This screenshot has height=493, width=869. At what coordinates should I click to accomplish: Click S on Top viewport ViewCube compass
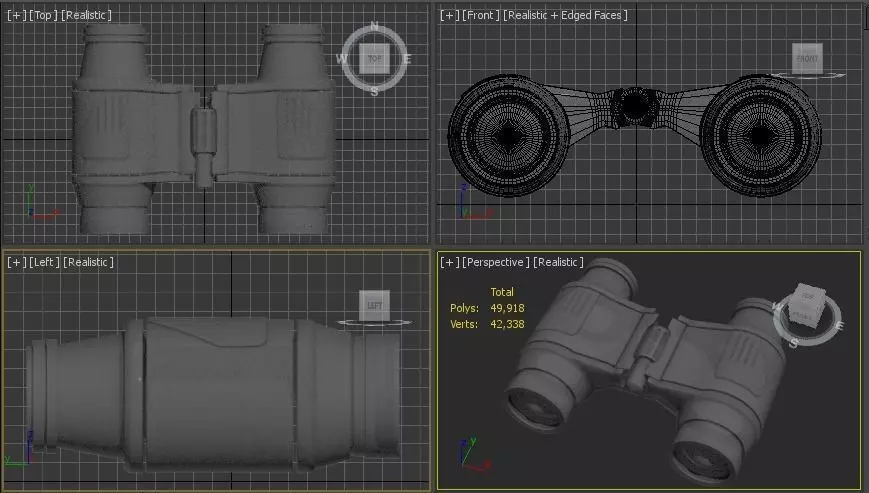click(375, 92)
